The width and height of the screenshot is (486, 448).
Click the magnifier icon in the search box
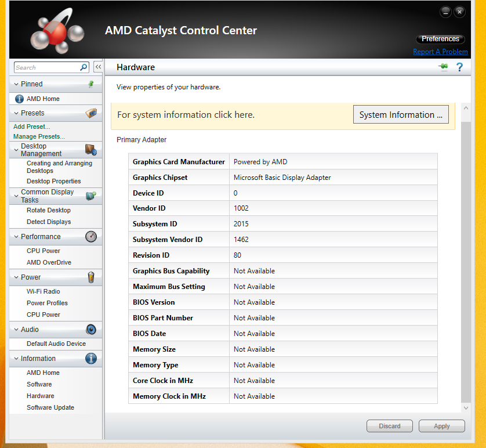[84, 67]
